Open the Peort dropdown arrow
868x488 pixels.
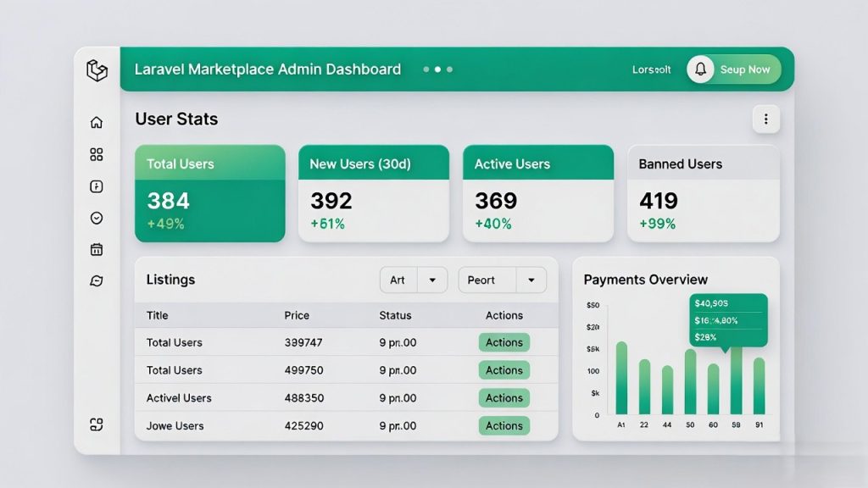tap(531, 280)
